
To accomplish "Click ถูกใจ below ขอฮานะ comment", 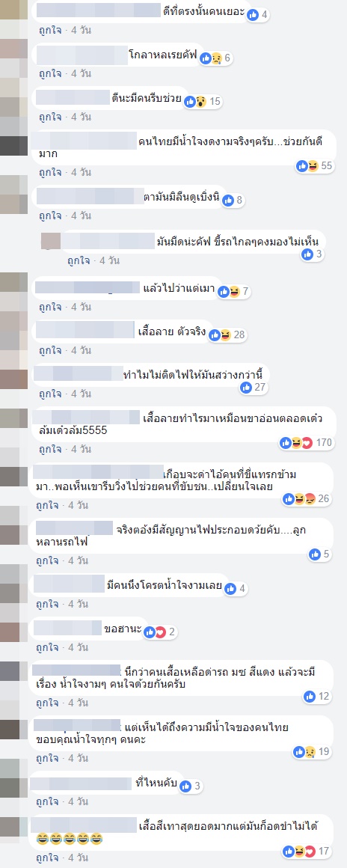I will click(49, 648).
